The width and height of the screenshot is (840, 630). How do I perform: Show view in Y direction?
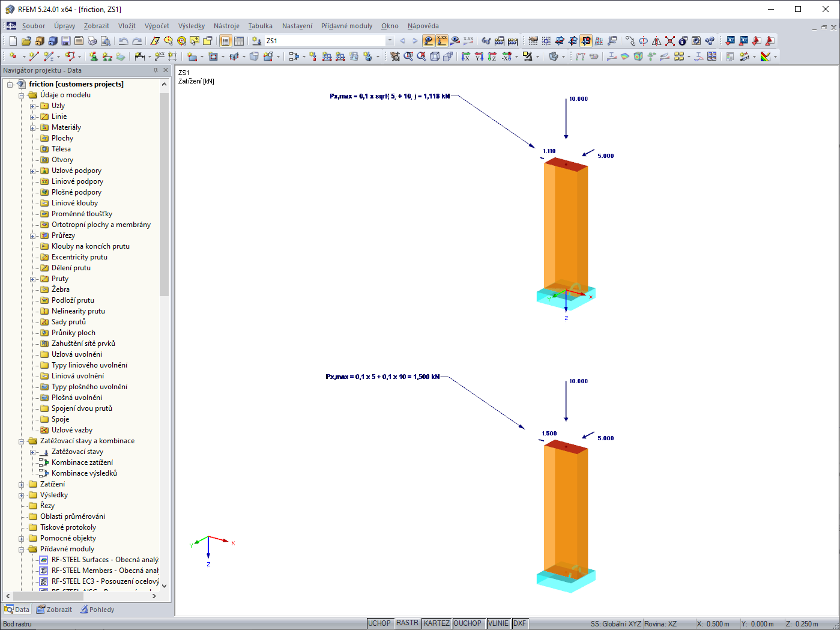(479, 56)
